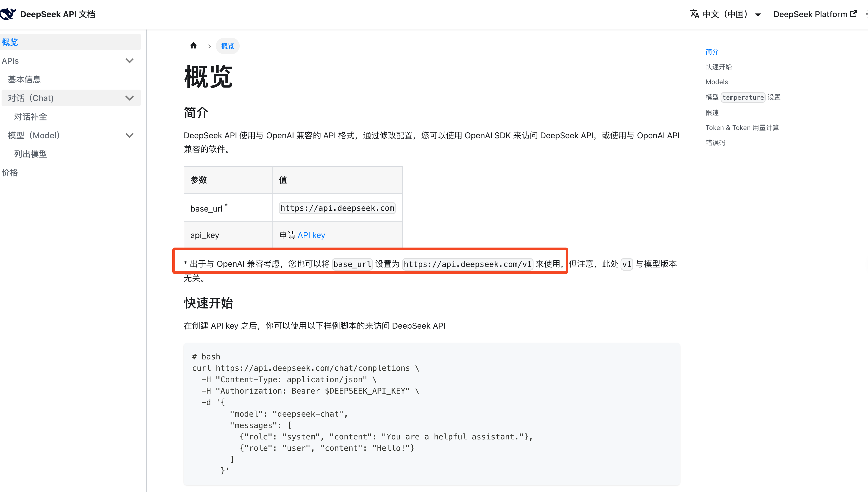Jump to Token & Token 用量计算 section

(x=742, y=128)
